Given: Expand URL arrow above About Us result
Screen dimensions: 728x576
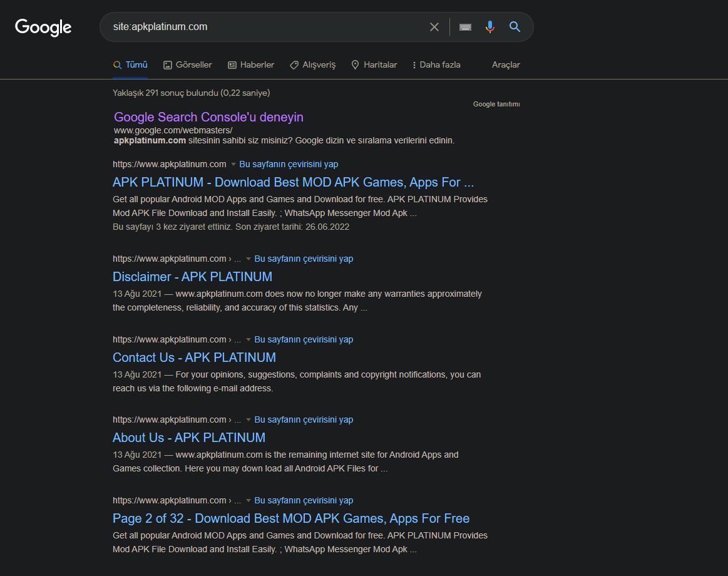Looking at the screenshot, I should click(249, 420).
